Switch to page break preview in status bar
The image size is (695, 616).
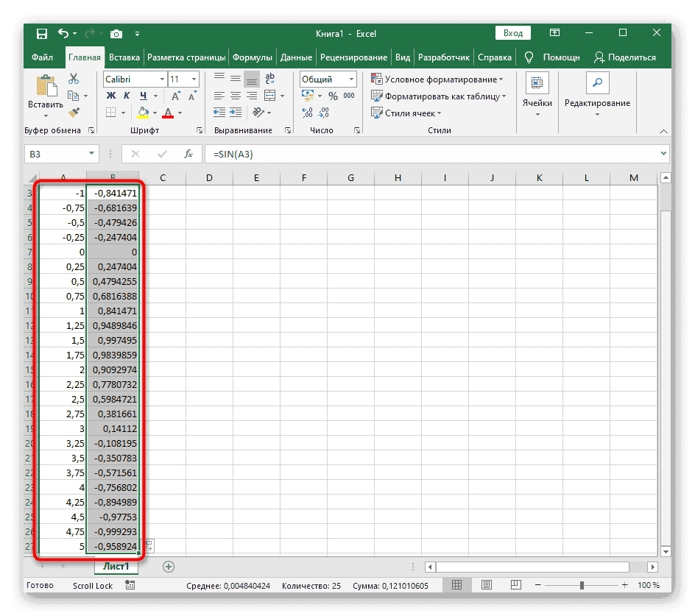[515, 584]
